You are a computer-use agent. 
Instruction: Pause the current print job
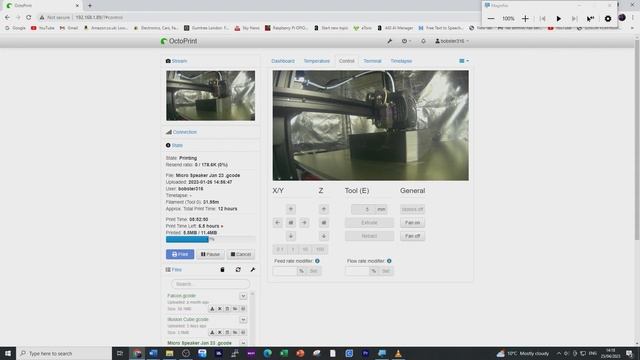tap(210, 254)
